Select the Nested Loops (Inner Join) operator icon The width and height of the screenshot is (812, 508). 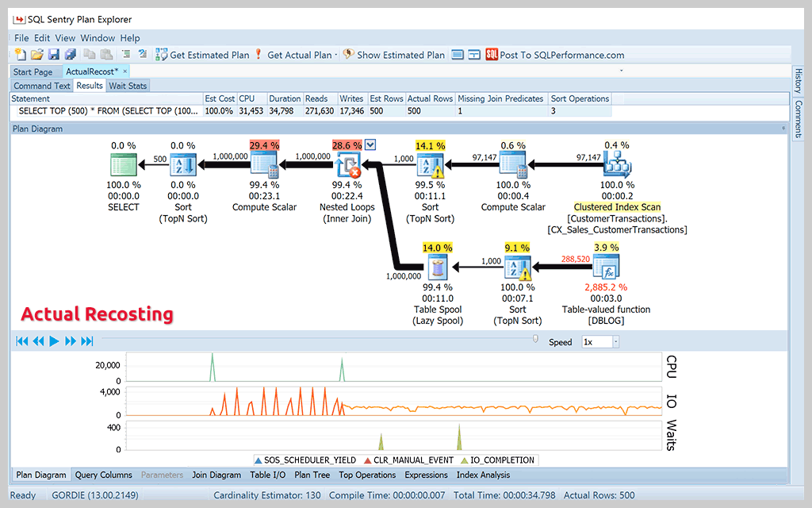coord(347,164)
